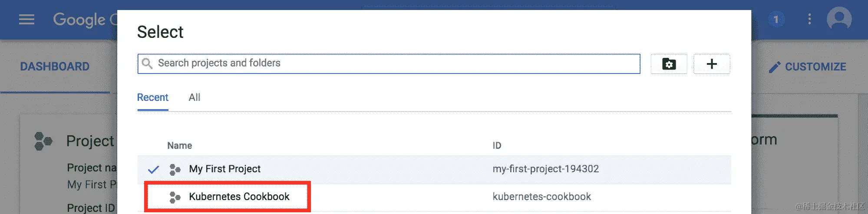Screen dimensions: 868x214
Task: Open the DASHBOARD tab
Action: [55, 67]
